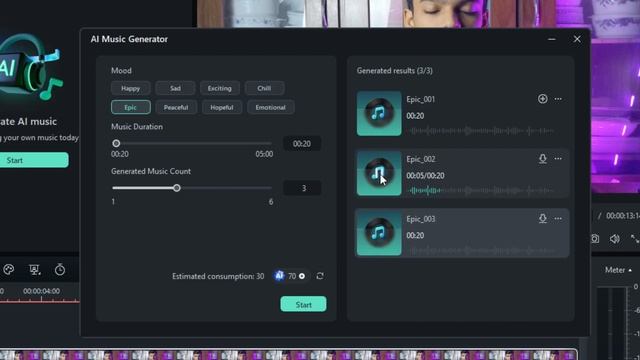Screen dimensions: 640x360
Task: Click the Music Duration value field 00:20
Action: point(302,144)
